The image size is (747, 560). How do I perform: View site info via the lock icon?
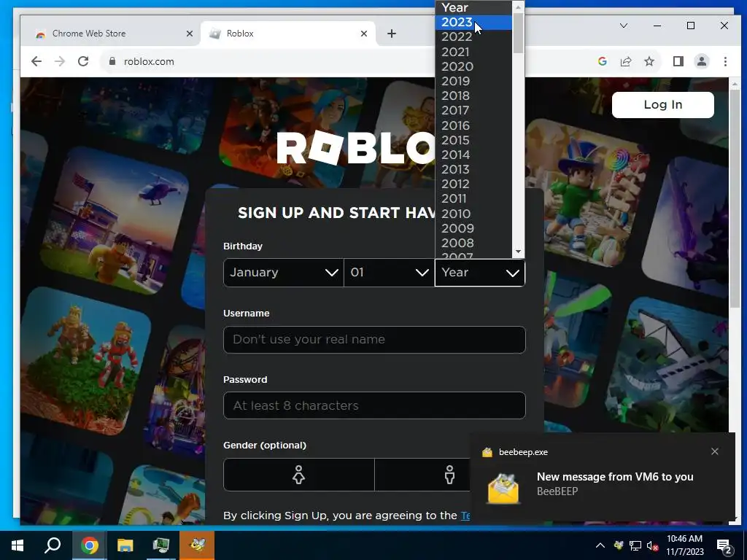coord(112,61)
